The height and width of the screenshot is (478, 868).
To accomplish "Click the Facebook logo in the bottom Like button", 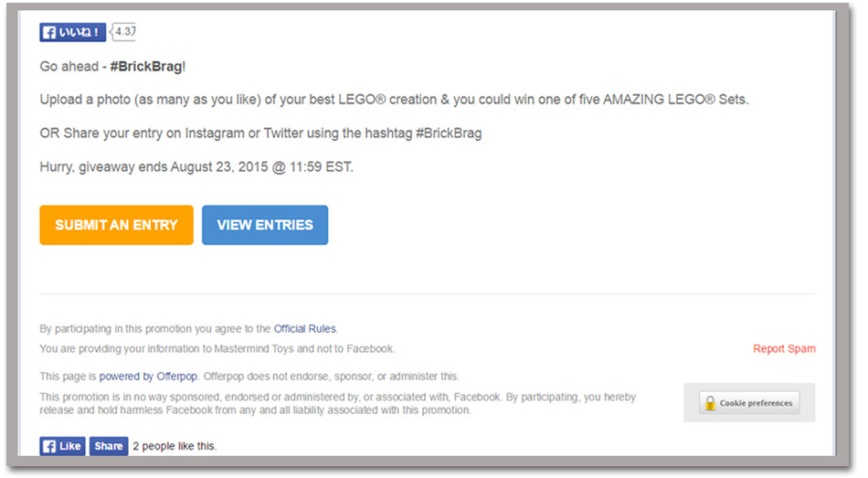I will (x=49, y=446).
